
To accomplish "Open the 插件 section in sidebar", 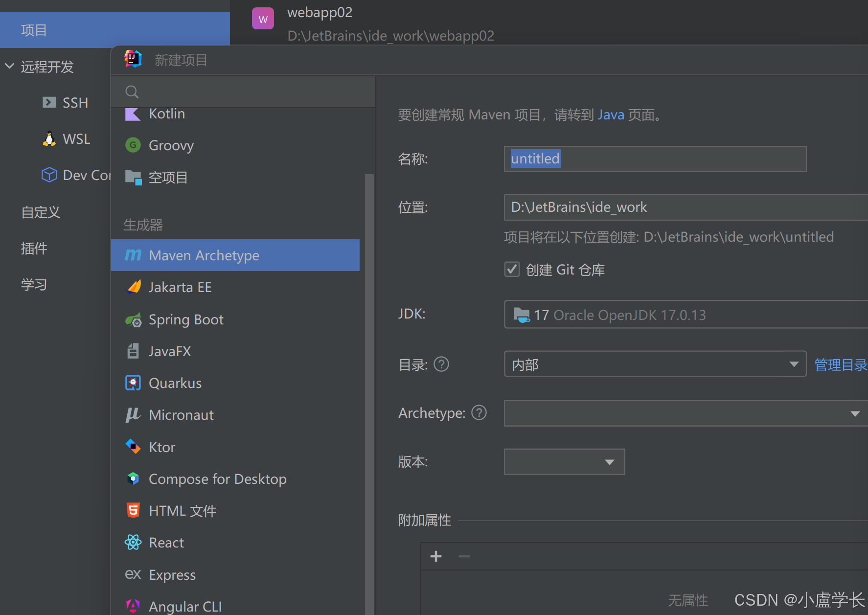I will [34, 248].
